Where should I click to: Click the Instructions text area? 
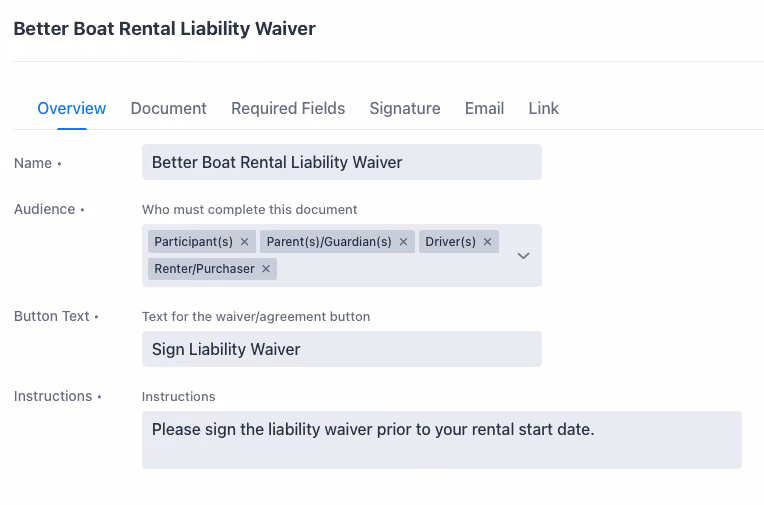coord(442,440)
